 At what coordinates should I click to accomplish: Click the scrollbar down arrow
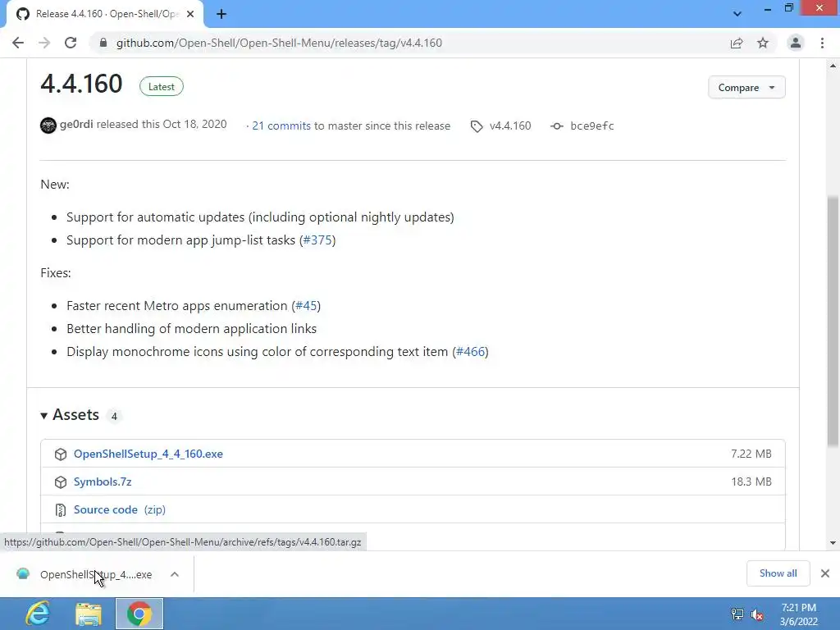tap(833, 543)
